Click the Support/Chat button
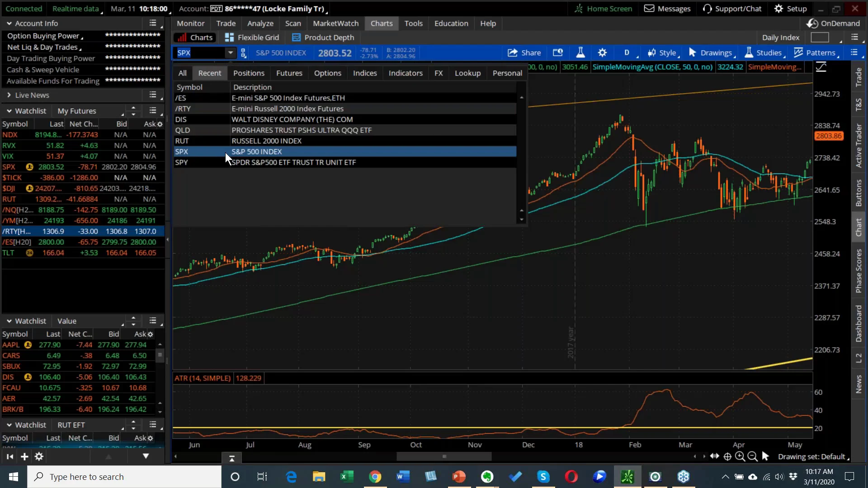The image size is (868, 488). point(732,9)
